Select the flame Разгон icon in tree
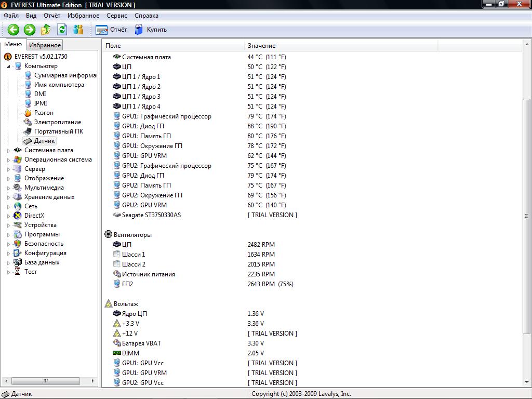532x399 pixels. 28,113
